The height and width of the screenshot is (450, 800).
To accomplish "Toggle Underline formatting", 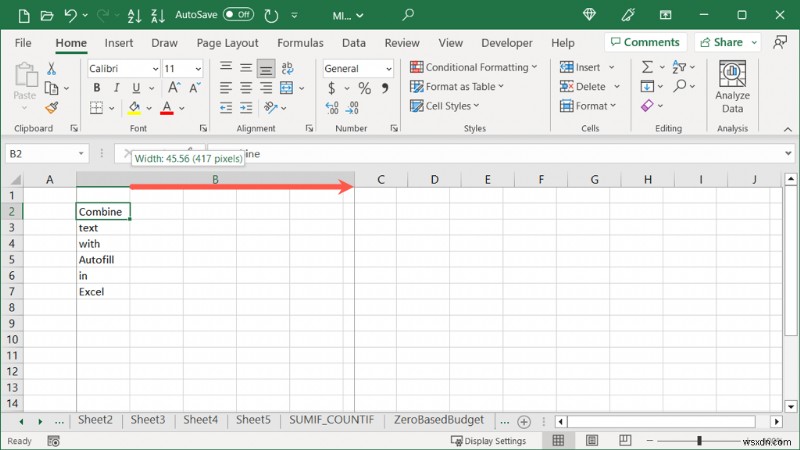I will click(136, 88).
